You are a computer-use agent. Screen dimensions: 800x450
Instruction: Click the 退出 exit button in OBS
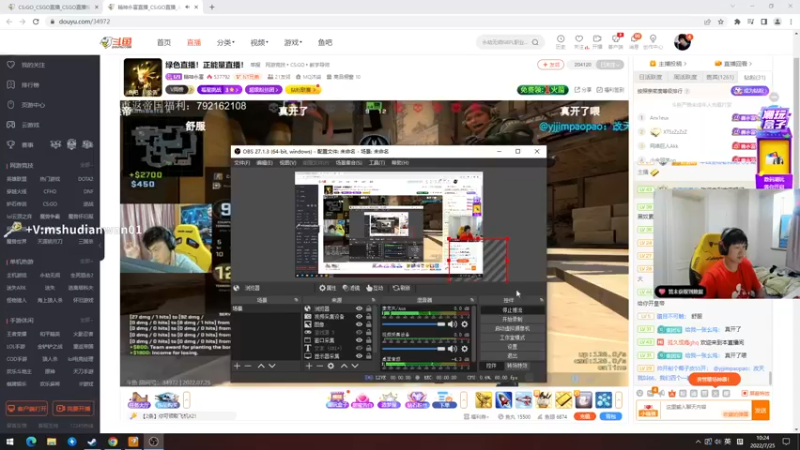coord(512,356)
